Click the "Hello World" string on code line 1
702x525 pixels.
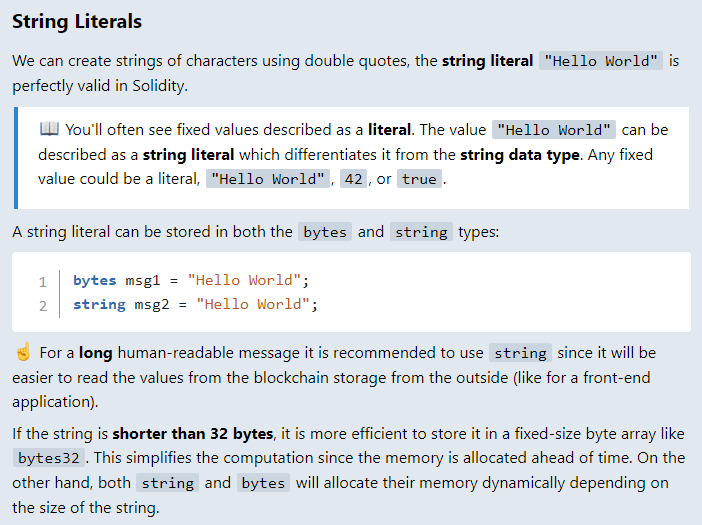[244, 280]
